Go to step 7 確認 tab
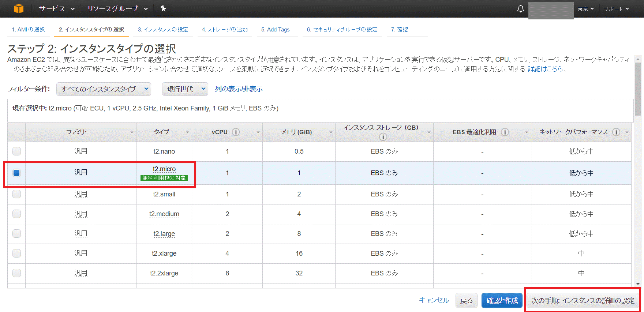 399,29
